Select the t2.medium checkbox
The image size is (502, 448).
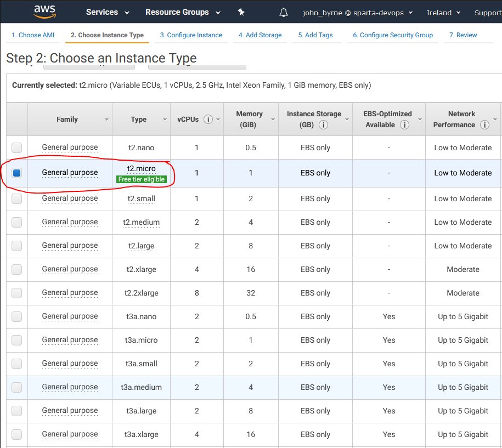[x=16, y=222]
